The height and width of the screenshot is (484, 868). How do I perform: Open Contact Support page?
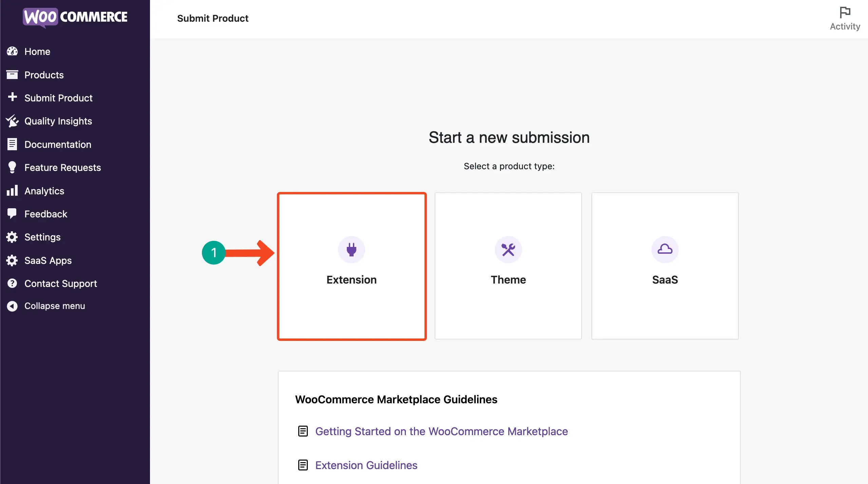click(x=61, y=283)
